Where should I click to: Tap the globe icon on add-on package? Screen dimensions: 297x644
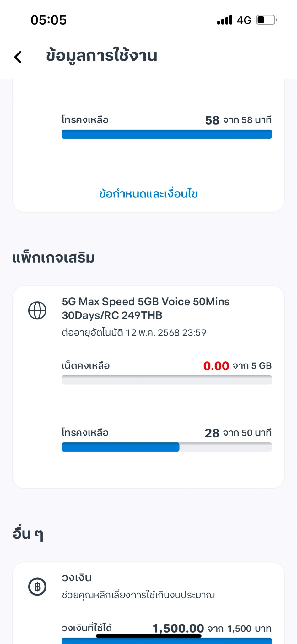pos(37,310)
